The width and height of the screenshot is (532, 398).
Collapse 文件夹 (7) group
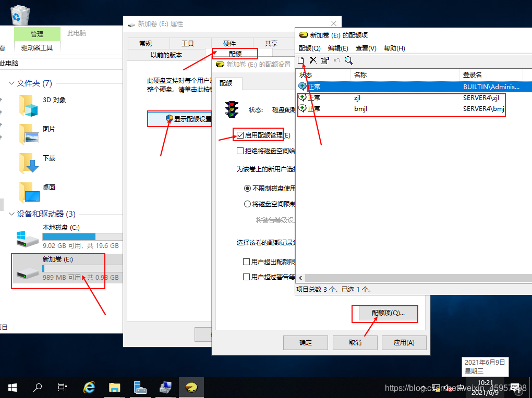pos(11,83)
